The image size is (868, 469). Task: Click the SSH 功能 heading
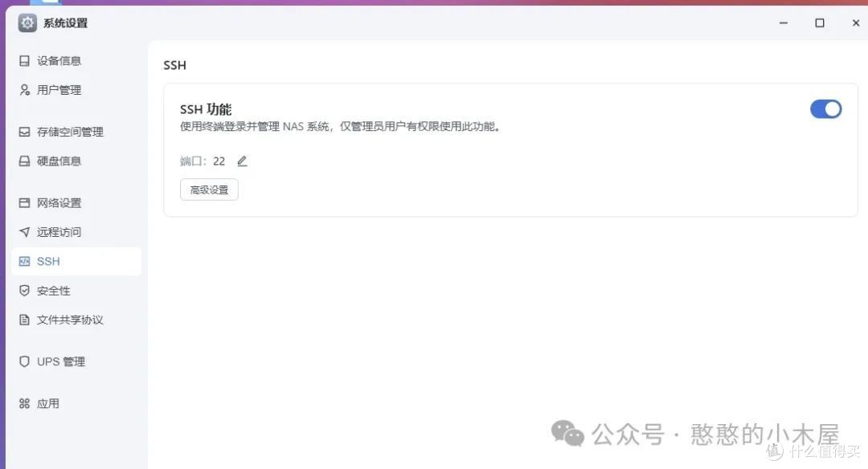click(x=206, y=109)
